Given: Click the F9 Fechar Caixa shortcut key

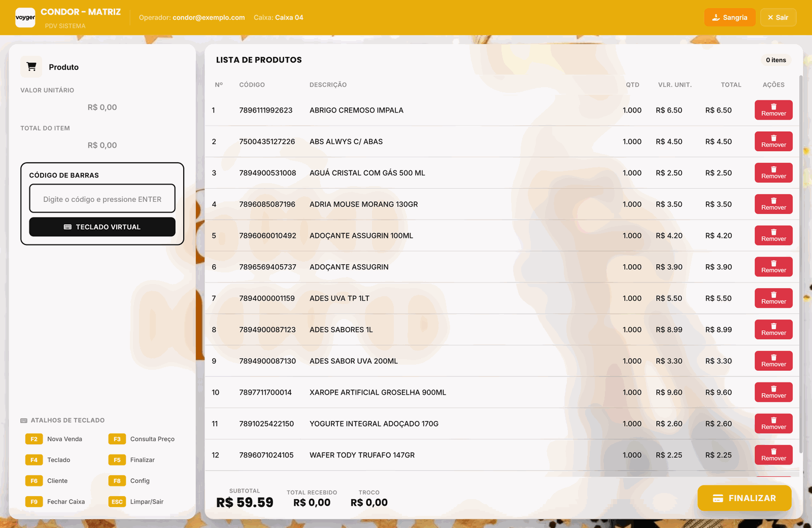Looking at the screenshot, I should point(34,502).
